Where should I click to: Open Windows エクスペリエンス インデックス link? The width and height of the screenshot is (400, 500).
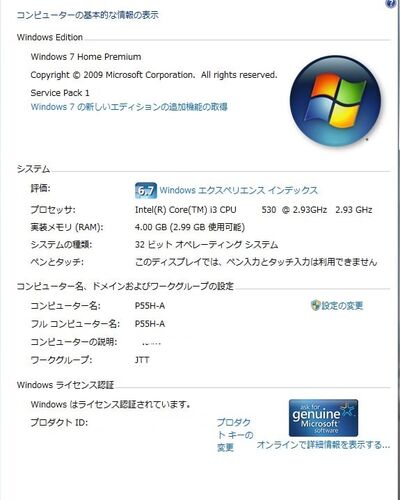point(239,190)
